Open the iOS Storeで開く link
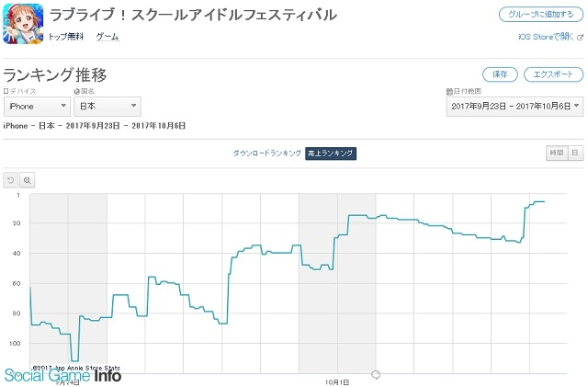Image resolution: width=588 pixels, height=387 pixels. point(546,37)
